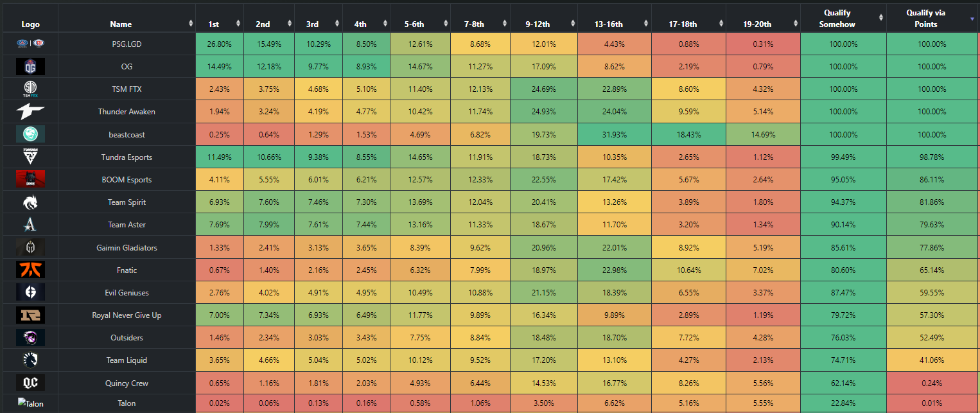This screenshot has width=980, height=413.
Task: Click Quincy Crew 0.24% points cell
Action: point(931,383)
